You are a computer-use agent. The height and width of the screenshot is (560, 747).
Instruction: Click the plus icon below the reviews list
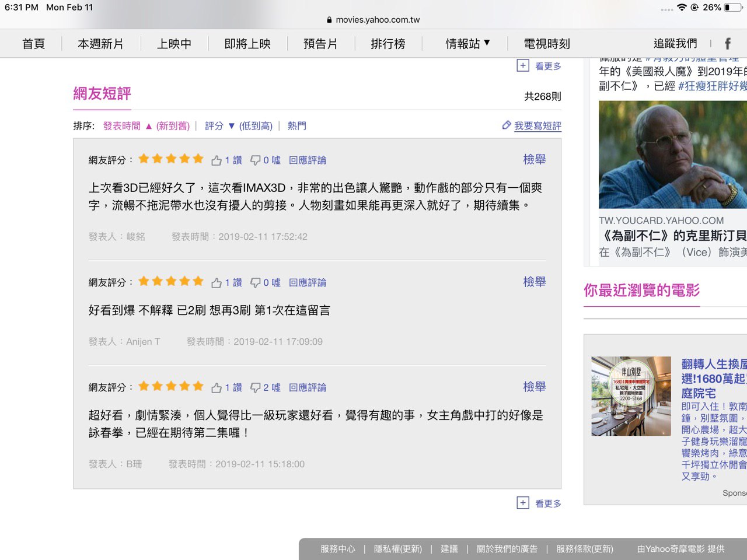tap(523, 503)
